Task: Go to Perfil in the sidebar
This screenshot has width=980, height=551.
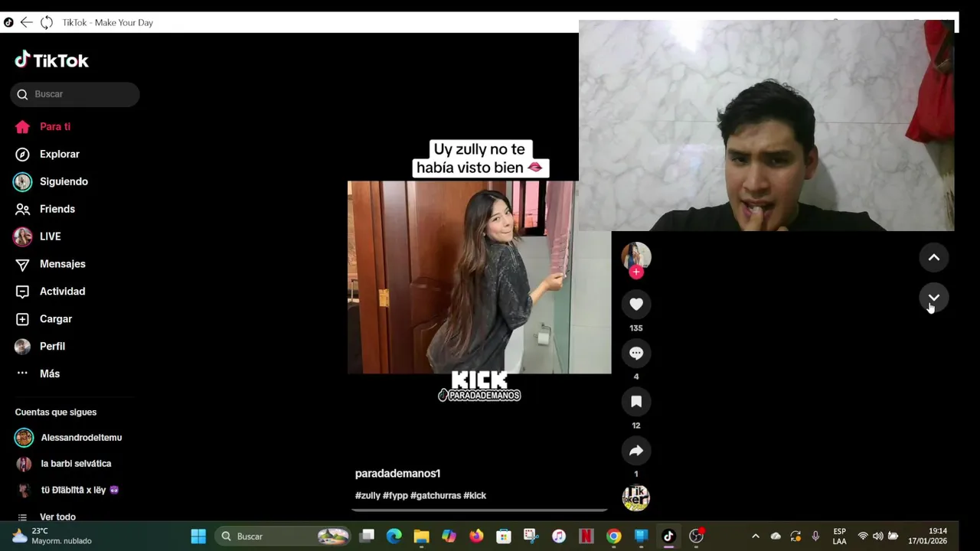Action: point(52,347)
